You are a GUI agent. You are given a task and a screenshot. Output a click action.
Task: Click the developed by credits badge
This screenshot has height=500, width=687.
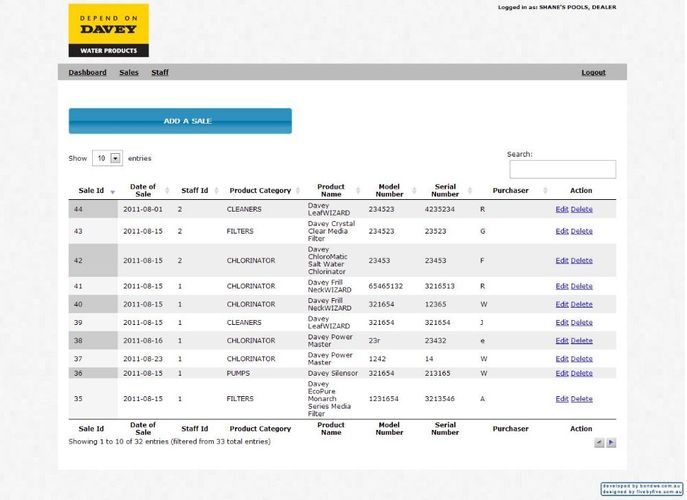(x=642, y=489)
